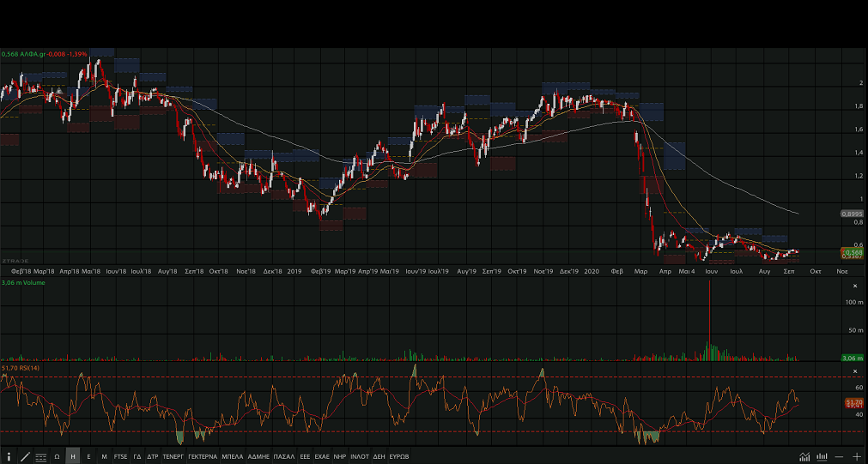Select the Ω timeframe option
The width and height of the screenshot is (868, 464).
[57, 457]
